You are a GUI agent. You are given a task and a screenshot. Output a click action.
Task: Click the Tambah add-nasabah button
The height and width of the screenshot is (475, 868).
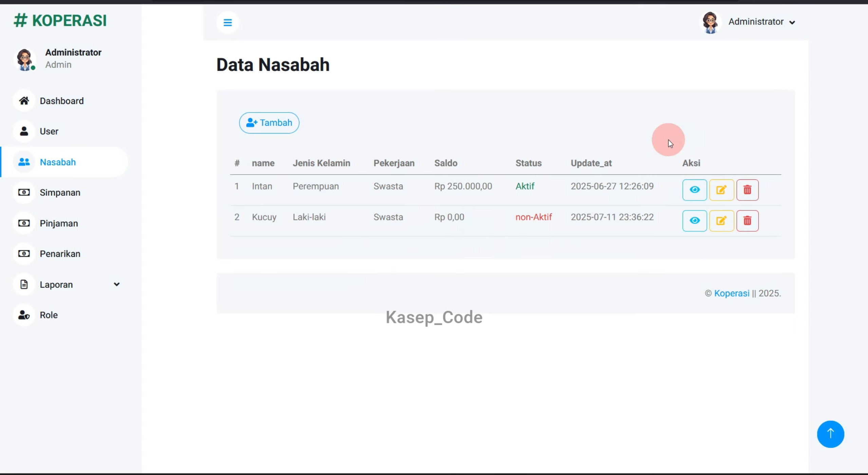click(269, 123)
